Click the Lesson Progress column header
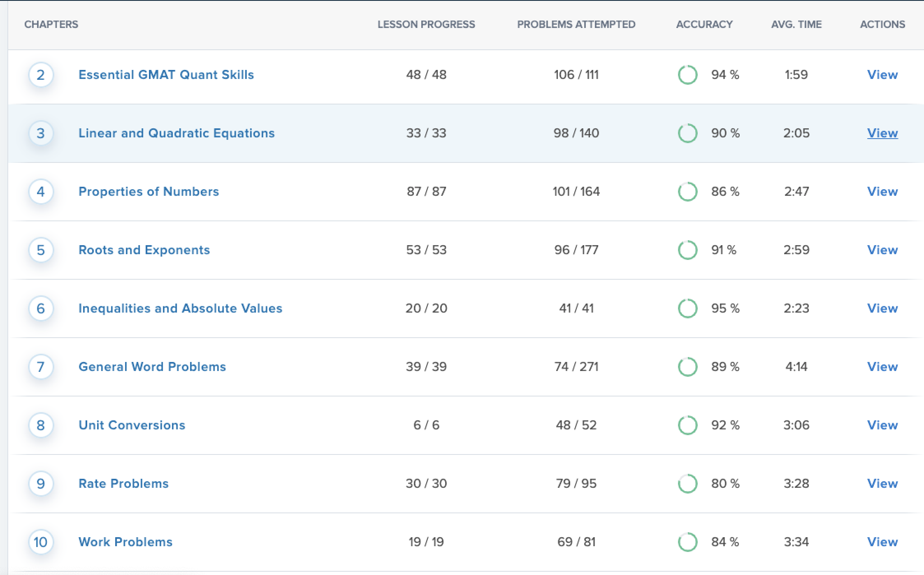 [426, 25]
